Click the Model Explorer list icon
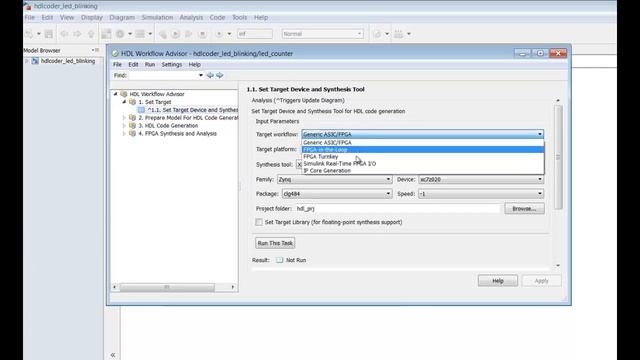The width and height of the screenshot is (640, 360). point(140,34)
